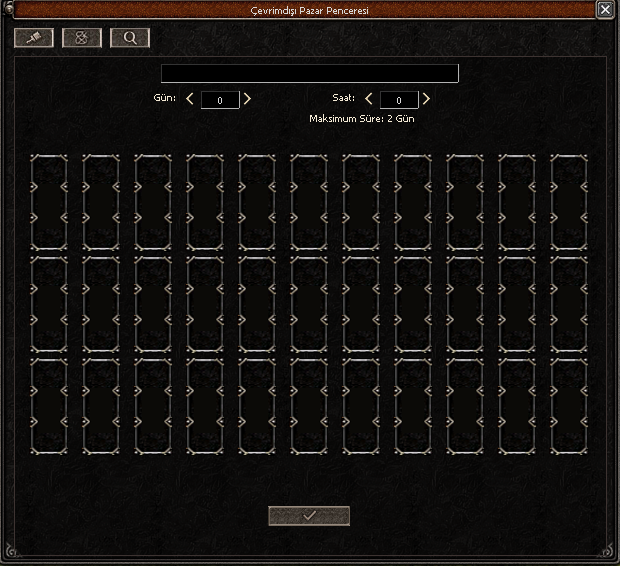Select last slot in the middle row
The image size is (620, 566).
(569, 304)
